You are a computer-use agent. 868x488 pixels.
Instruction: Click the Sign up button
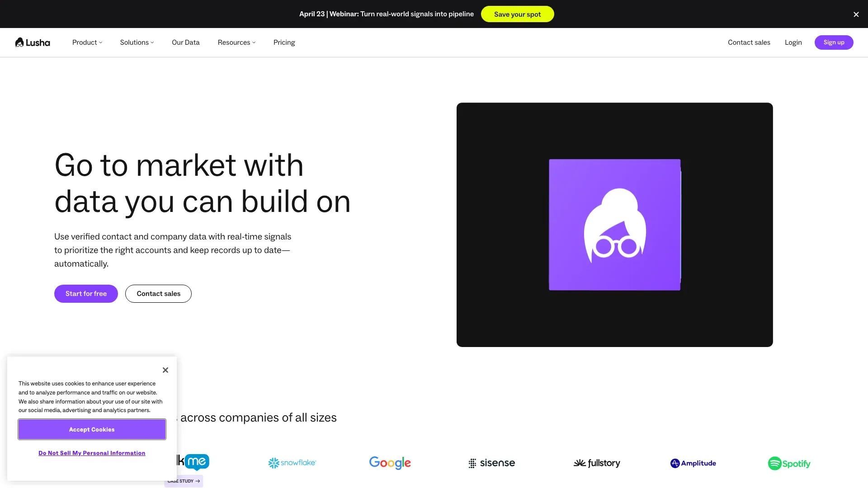(834, 42)
